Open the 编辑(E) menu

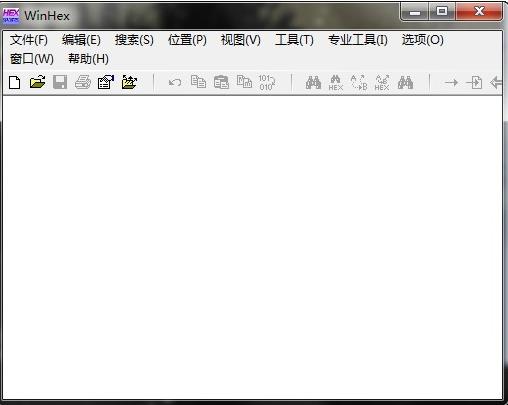(81, 40)
